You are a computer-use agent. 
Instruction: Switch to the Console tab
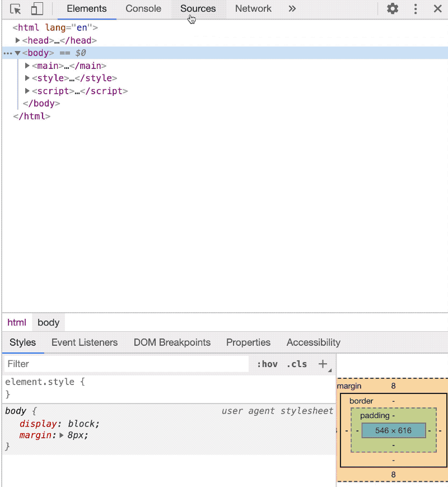[x=143, y=9]
